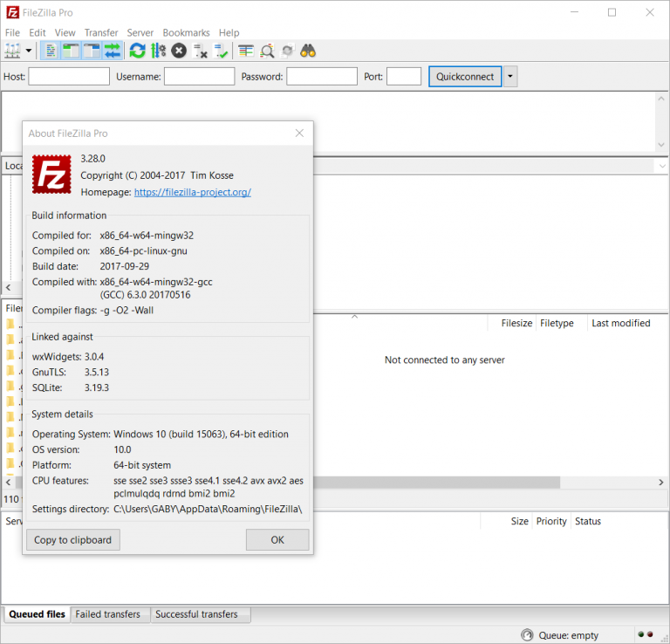
Task: Open the filezilla-project.org homepage link
Action: click(193, 192)
